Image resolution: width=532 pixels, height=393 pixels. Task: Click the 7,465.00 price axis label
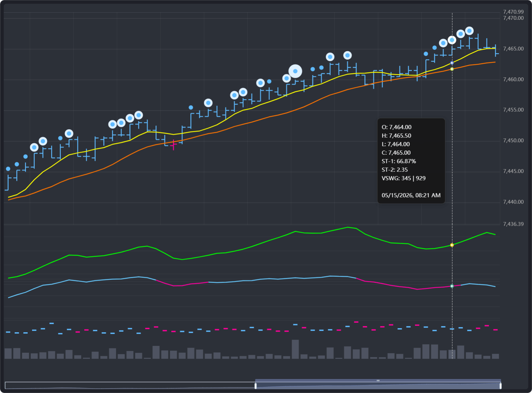[x=513, y=49]
